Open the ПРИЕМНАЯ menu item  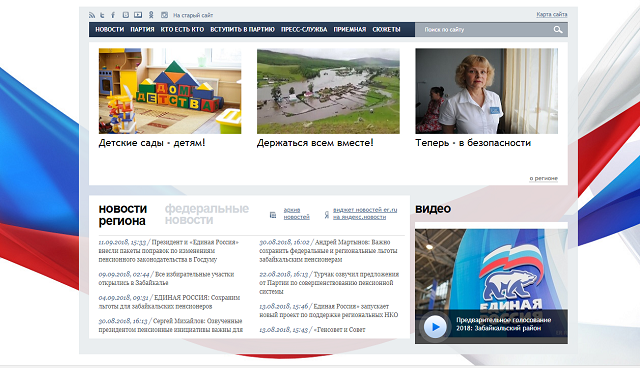350,29
